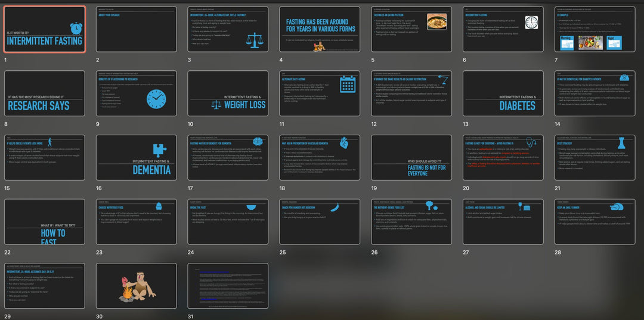The image size is (644, 320).
Task: Select the Research Says section slide
Action: coord(45,94)
